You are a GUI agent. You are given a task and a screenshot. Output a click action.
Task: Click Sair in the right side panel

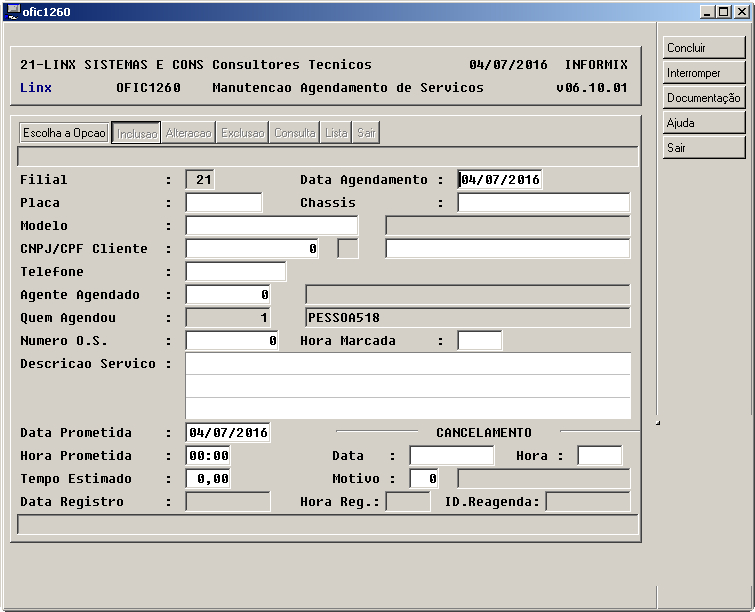(x=704, y=147)
